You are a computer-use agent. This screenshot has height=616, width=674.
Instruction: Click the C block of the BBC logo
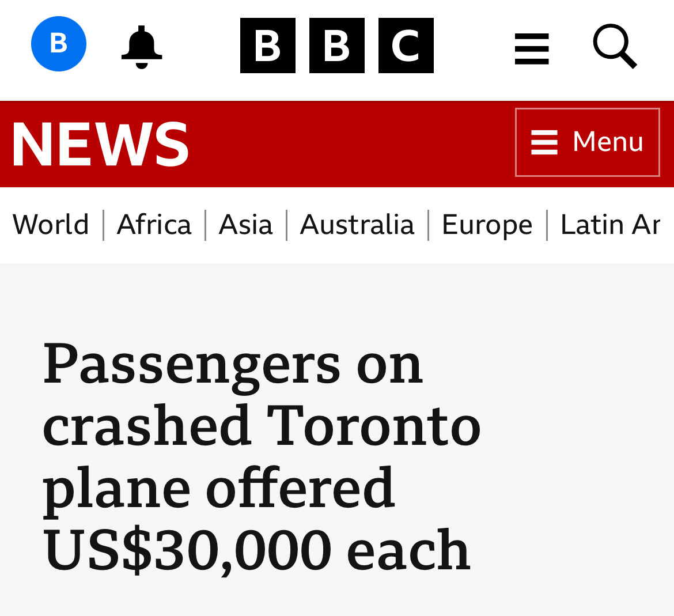[x=406, y=46]
